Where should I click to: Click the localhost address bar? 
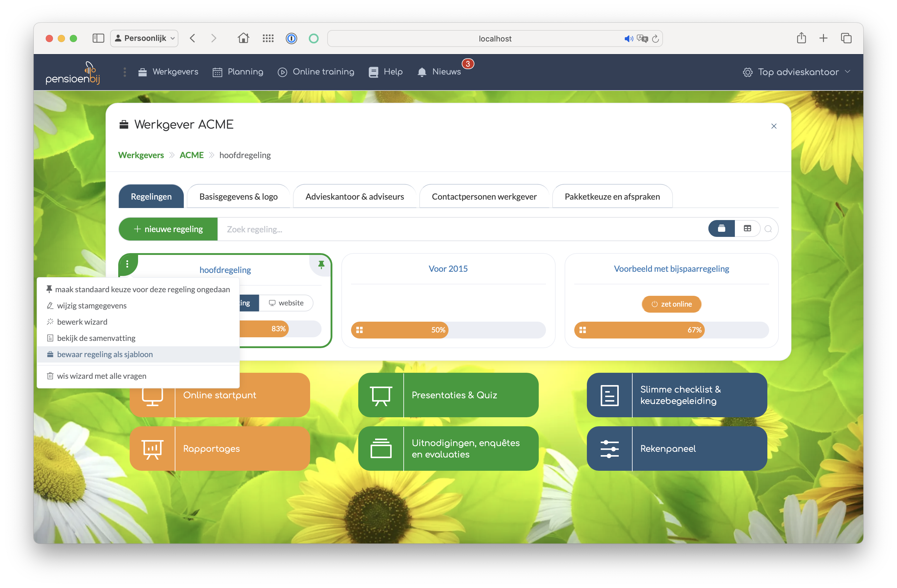click(x=495, y=38)
